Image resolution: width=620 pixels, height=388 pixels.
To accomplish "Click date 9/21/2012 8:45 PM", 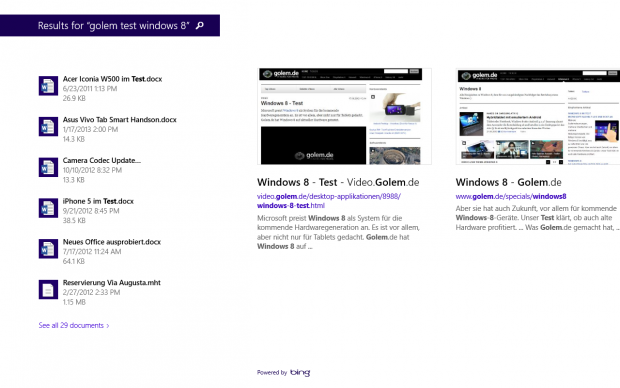I will tap(91, 211).
